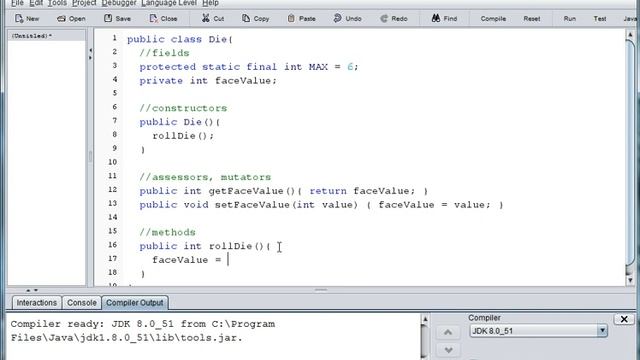
Task: Undo last edit via Undo icon
Action: tap(347, 19)
